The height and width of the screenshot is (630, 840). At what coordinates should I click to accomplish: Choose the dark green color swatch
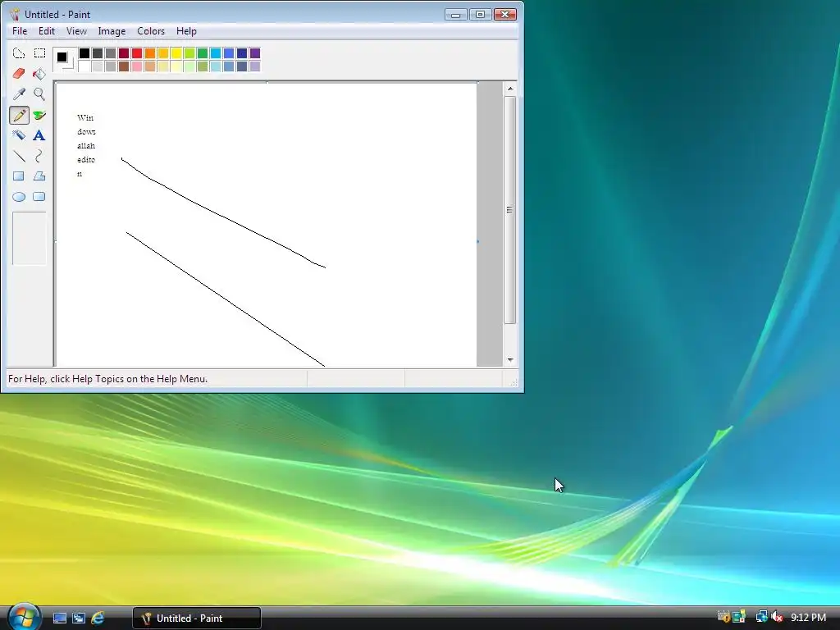point(203,53)
